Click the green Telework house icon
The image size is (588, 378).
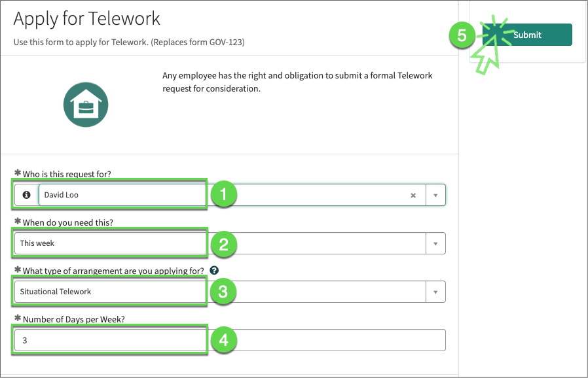(86, 105)
